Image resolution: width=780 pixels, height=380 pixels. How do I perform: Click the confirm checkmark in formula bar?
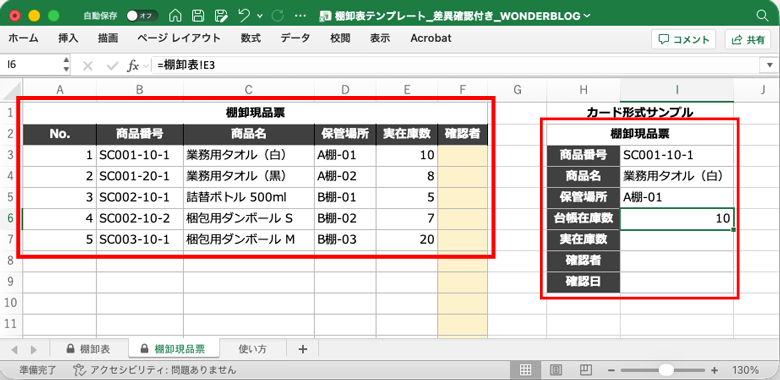112,66
